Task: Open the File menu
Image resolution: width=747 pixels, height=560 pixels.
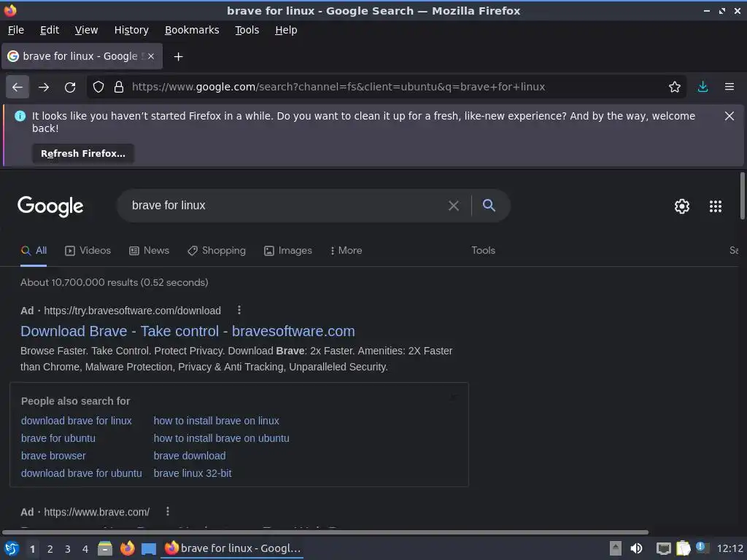Action: 16,30
